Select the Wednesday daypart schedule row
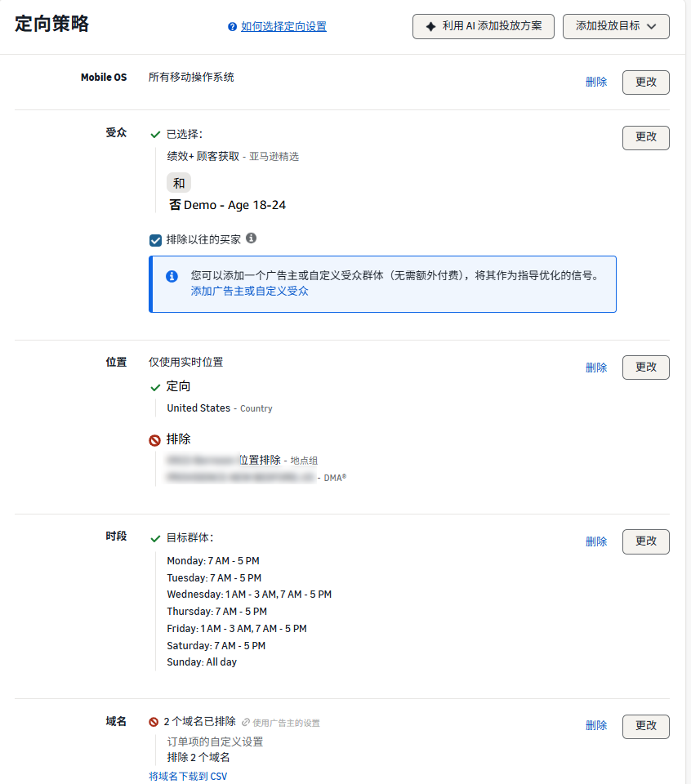 [249, 595]
